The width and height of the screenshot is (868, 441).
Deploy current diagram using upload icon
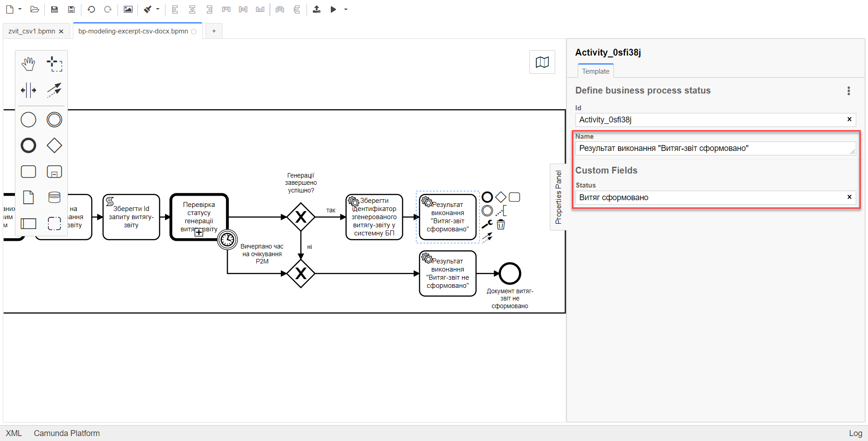(x=316, y=9)
